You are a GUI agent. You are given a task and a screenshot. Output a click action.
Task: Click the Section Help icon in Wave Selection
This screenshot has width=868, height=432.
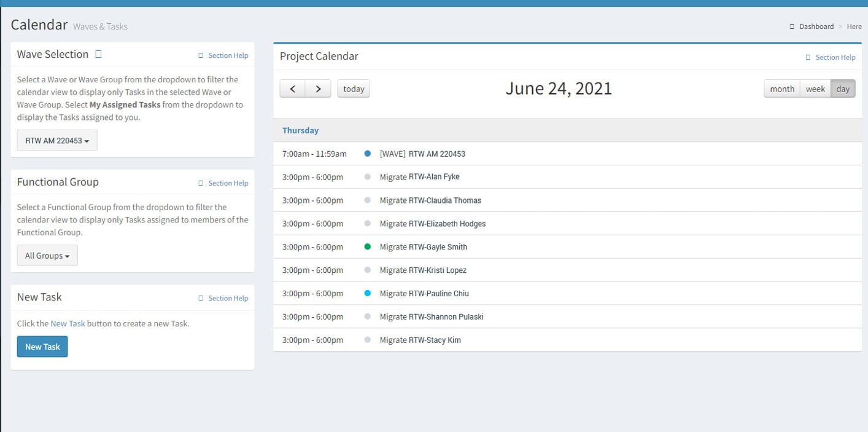pos(201,55)
